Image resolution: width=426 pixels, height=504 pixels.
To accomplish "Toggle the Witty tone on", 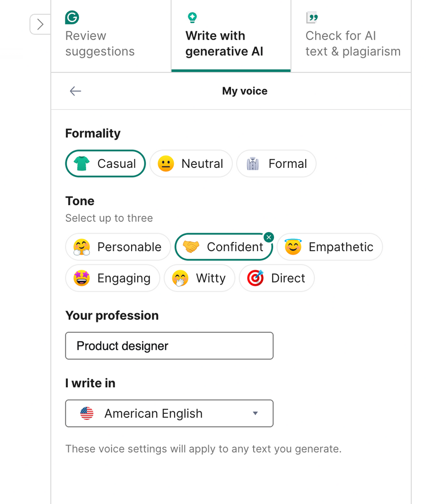I will coord(199,278).
